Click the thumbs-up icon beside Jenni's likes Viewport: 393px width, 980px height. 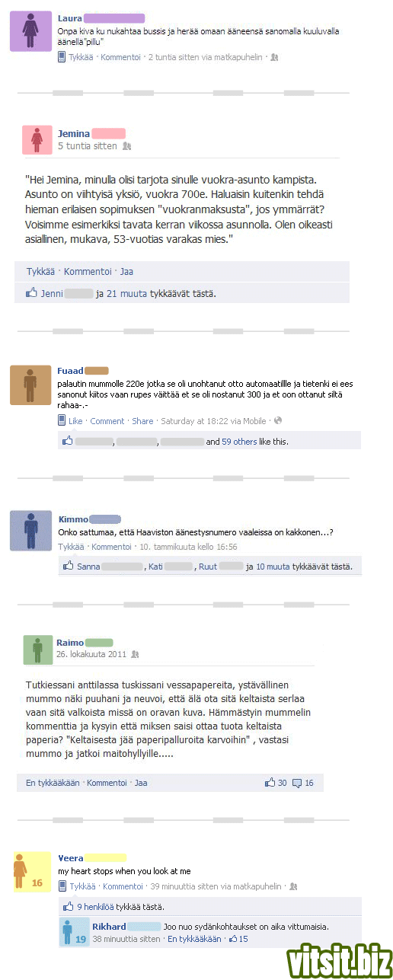click(31, 292)
